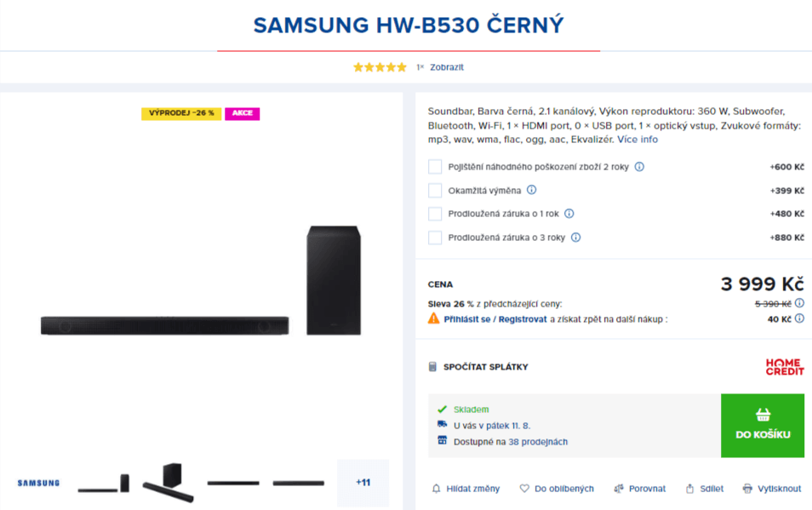Click info icon next to Pojištění náhodného poškození
Image resolution: width=812 pixels, height=510 pixels.
(639, 167)
